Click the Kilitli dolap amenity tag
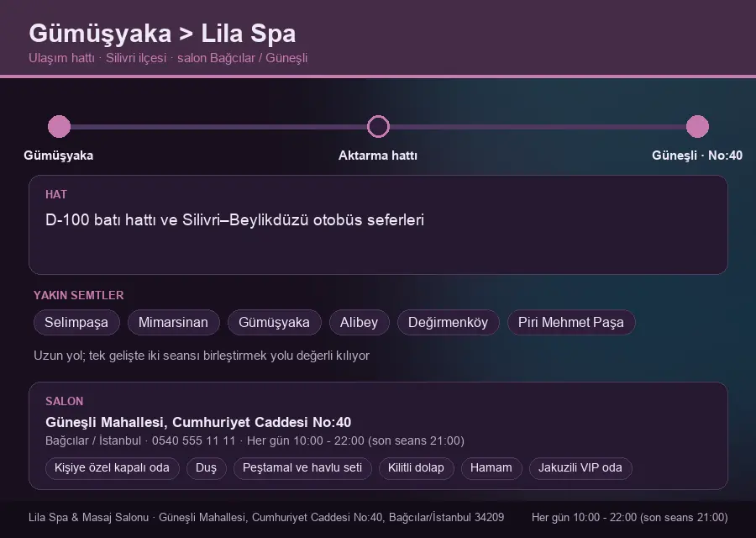The height and width of the screenshot is (538, 756). pyautogui.click(x=416, y=468)
